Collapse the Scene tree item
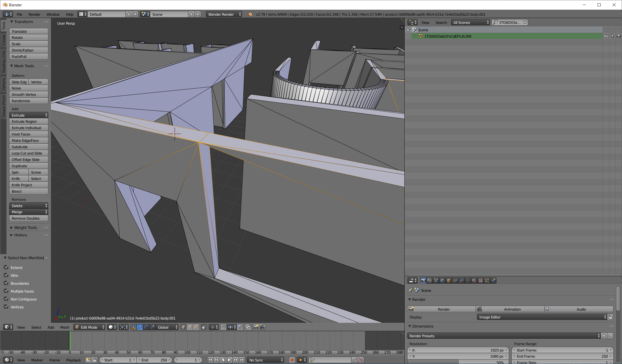This screenshot has height=364, width=622. click(408, 30)
